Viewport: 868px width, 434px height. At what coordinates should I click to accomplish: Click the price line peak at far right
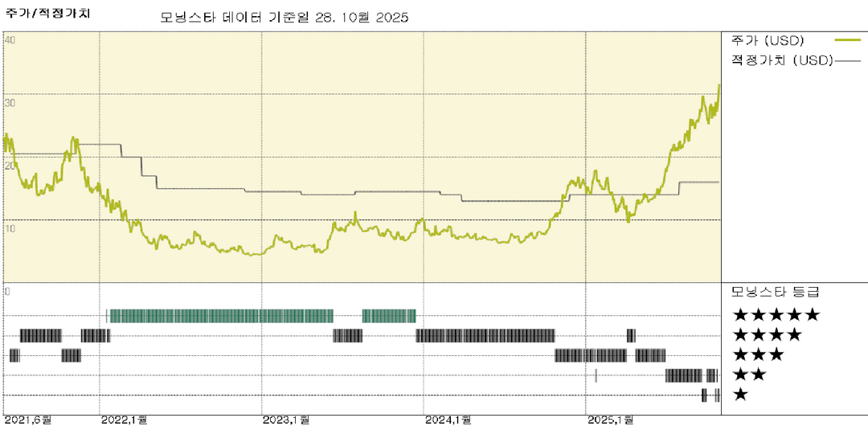[x=719, y=85]
